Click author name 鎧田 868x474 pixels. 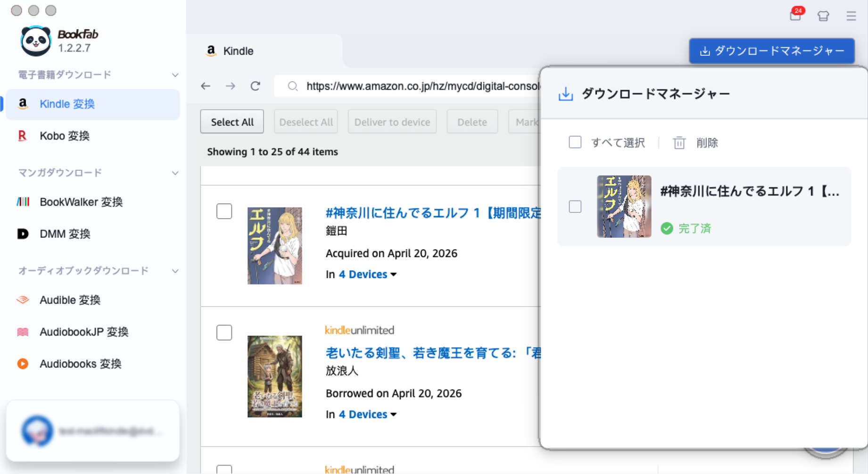click(337, 231)
